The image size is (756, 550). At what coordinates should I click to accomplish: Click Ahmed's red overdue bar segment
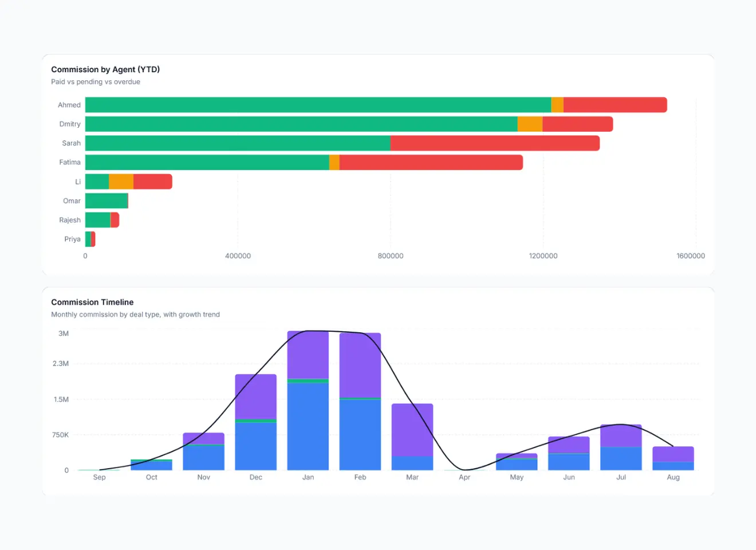coord(615,105)
